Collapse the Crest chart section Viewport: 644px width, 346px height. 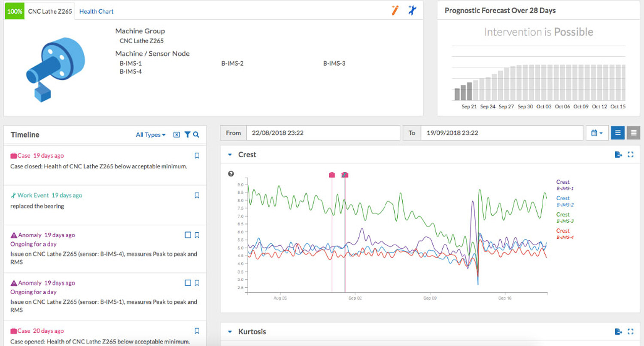pyautogui.click(x=230, y=155)
